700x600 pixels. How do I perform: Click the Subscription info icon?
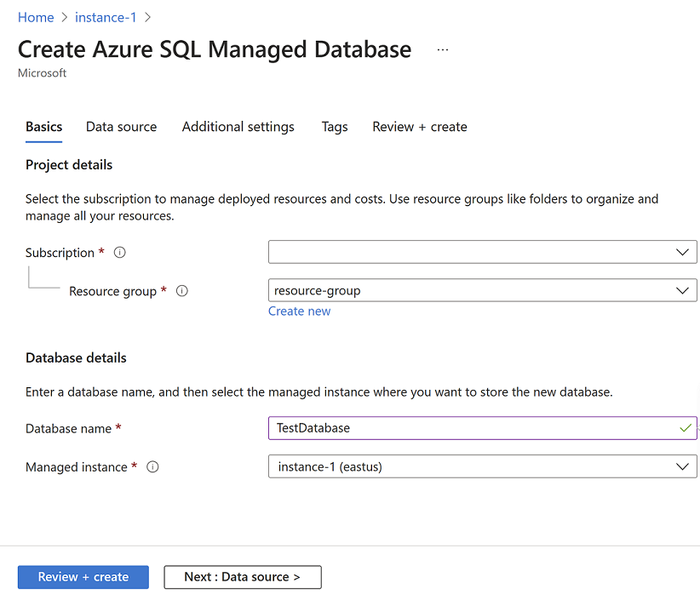pyautogui.click(x=118, y=252)
